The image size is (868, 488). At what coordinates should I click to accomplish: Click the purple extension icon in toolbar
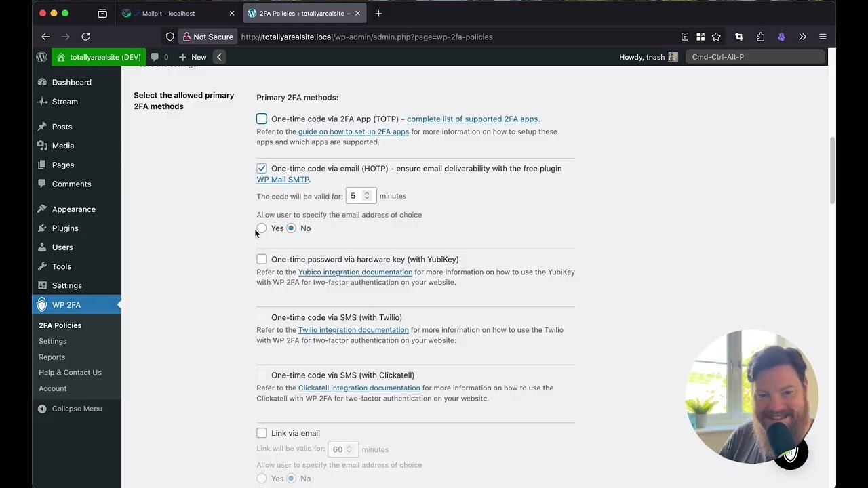(x=781, y=37)
